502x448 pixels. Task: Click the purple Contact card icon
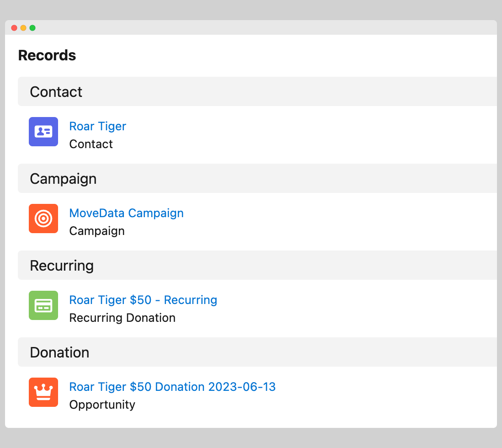(x=43, y=132)
